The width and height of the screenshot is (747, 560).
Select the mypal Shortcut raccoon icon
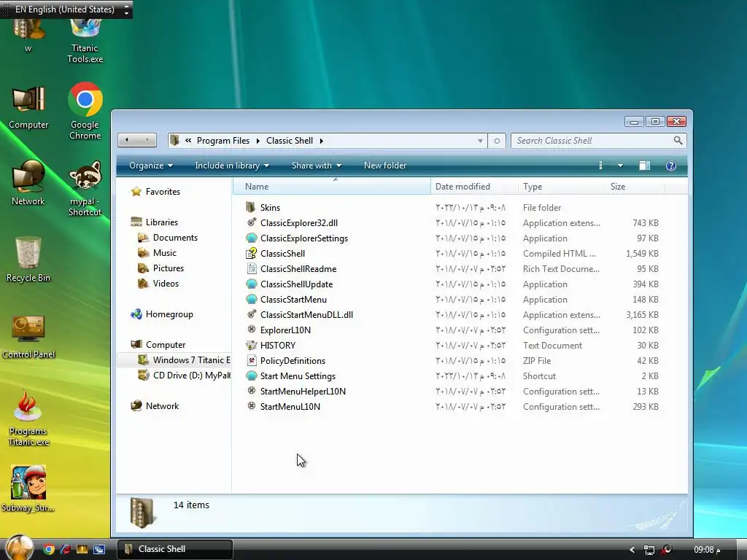(85, 176)
